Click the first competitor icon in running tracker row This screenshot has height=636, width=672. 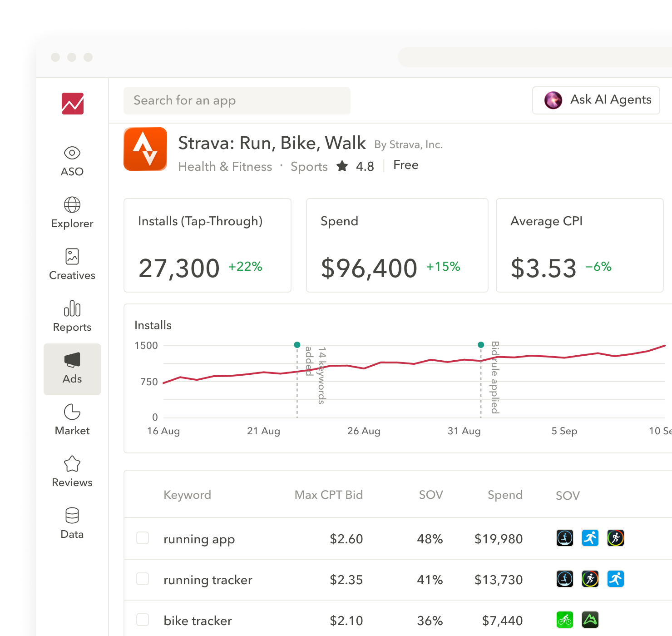[565, 579]
